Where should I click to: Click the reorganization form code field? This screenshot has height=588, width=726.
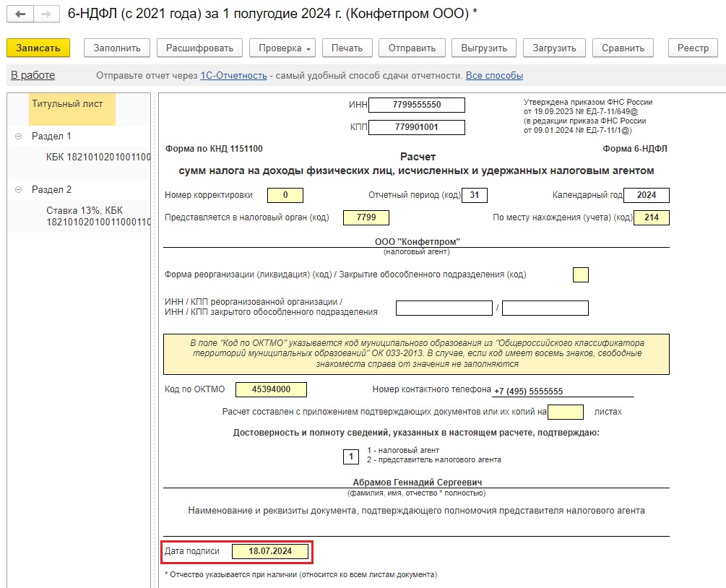click(x=581, y=275)
